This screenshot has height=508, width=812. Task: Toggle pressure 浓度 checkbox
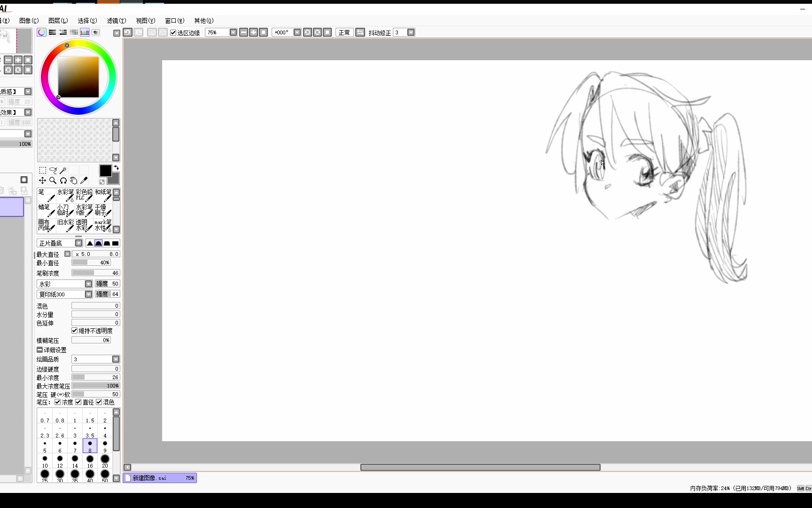coord(57,402)
